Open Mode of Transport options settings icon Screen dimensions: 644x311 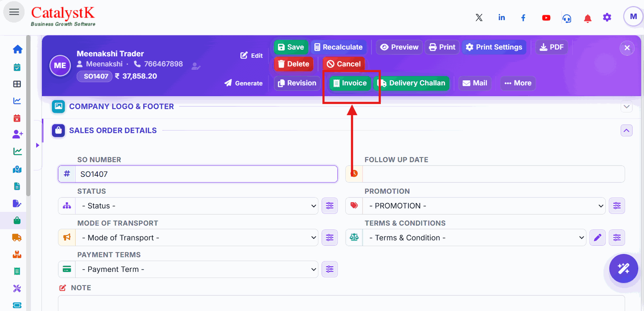pos(330,238)
